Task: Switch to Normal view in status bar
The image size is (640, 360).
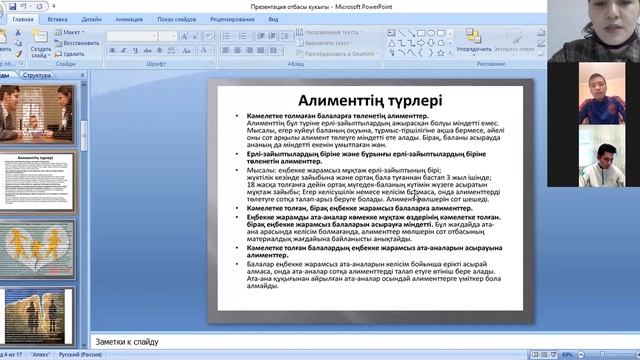Action: tap(534, 355)
